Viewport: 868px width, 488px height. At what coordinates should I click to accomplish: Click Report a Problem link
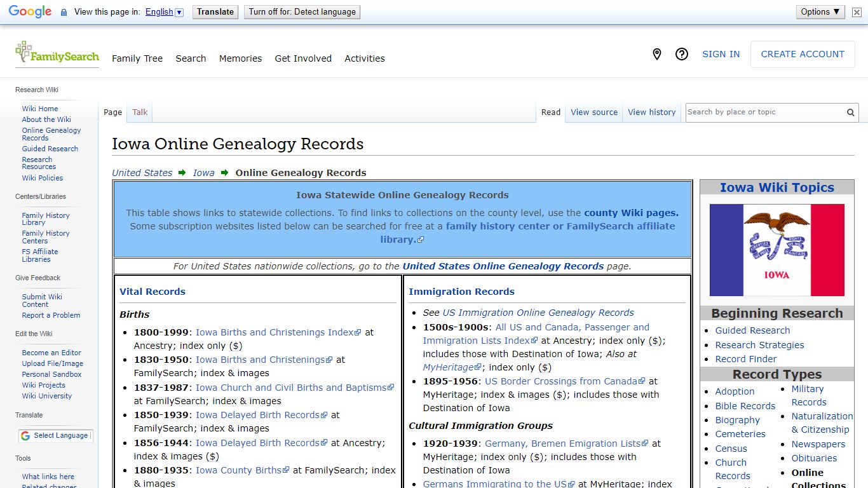[x=51, y=315]
